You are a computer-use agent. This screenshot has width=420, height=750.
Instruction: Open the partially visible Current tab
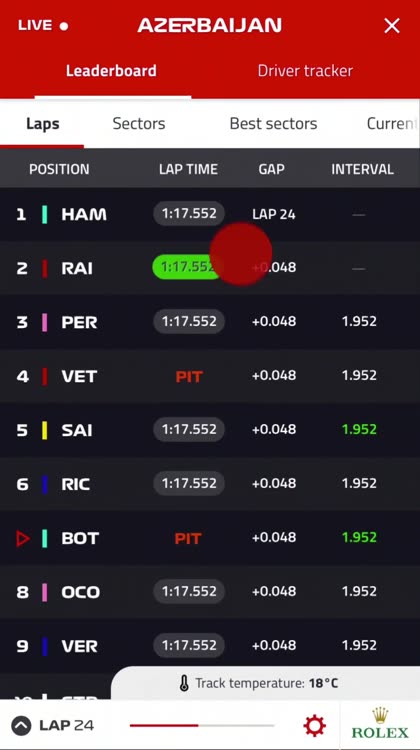390,123
